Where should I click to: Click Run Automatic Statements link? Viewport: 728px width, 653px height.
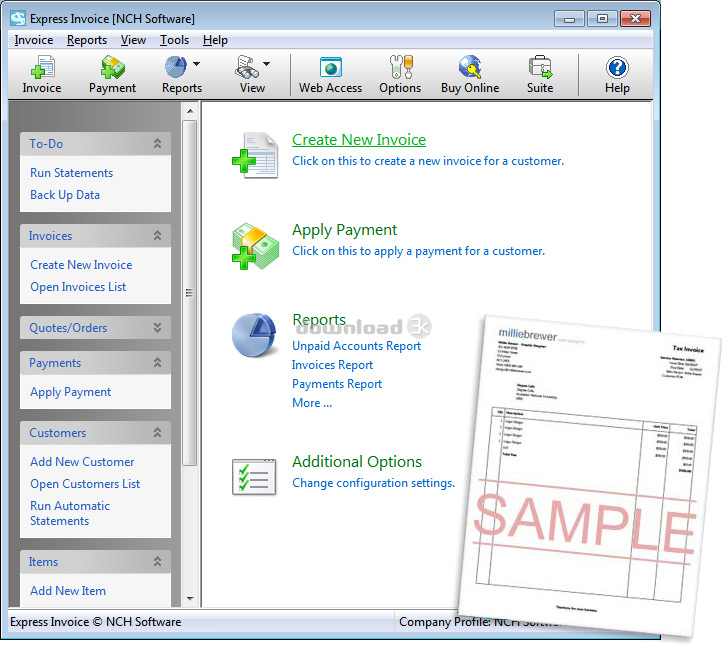[70, 513]
